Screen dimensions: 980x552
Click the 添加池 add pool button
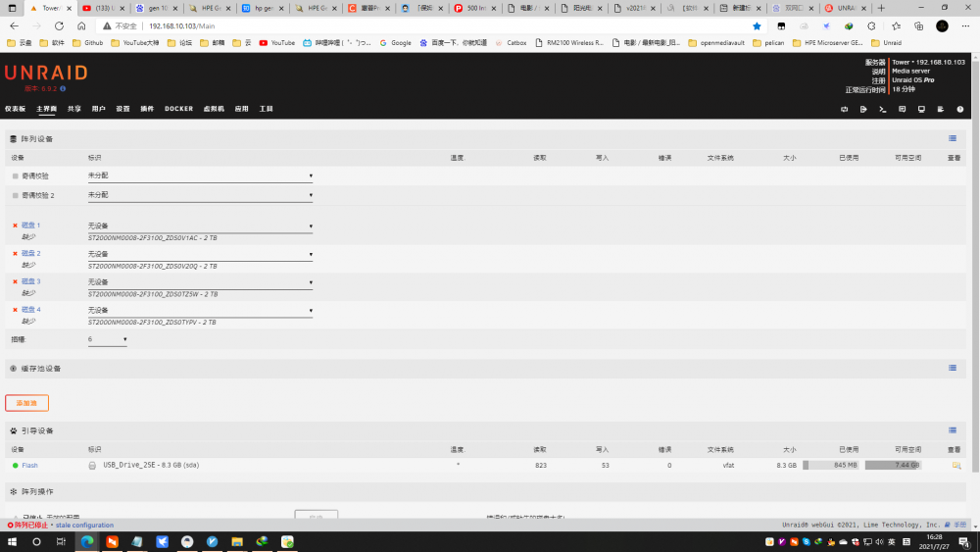(x=26, y=403)
